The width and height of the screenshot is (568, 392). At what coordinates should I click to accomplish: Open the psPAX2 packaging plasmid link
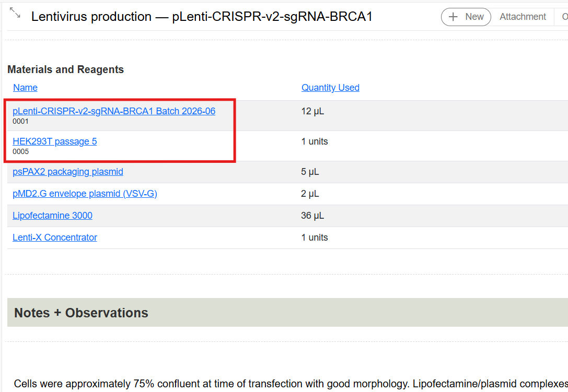pos(68,172)
